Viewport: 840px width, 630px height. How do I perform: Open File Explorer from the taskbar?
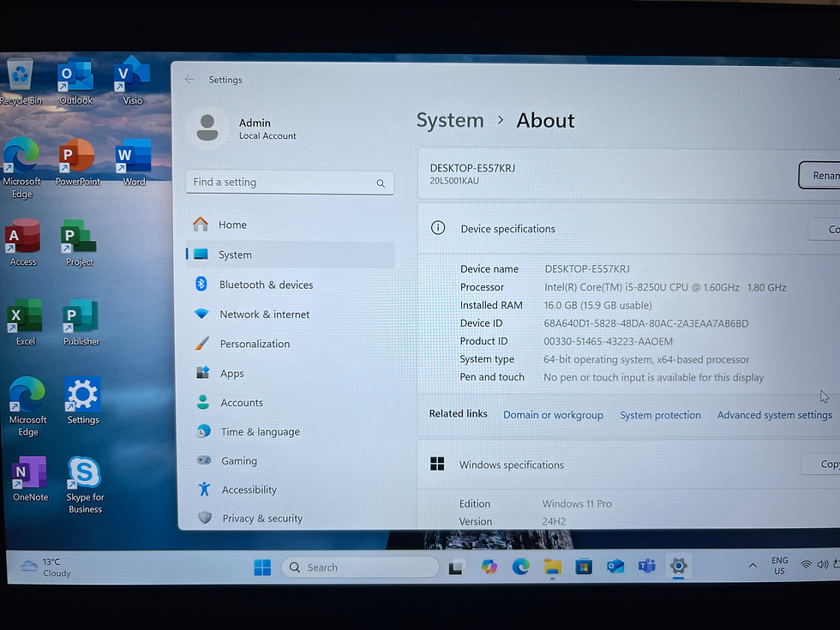[x=552, y=567]
